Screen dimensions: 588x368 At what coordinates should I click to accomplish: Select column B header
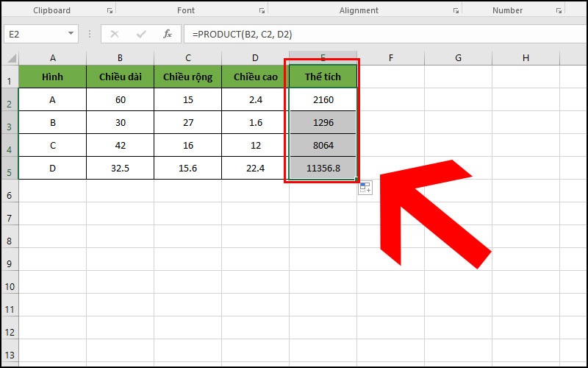120,58
